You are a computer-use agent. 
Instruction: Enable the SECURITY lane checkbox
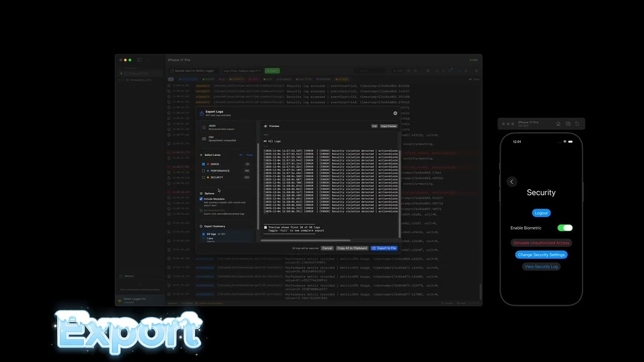(x=203, y=177)
